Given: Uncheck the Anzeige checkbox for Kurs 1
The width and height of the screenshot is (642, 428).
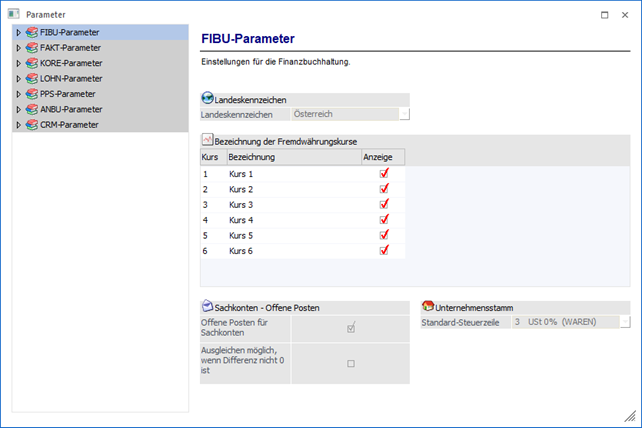Looking at the screenshot, I should pos(384,174).
